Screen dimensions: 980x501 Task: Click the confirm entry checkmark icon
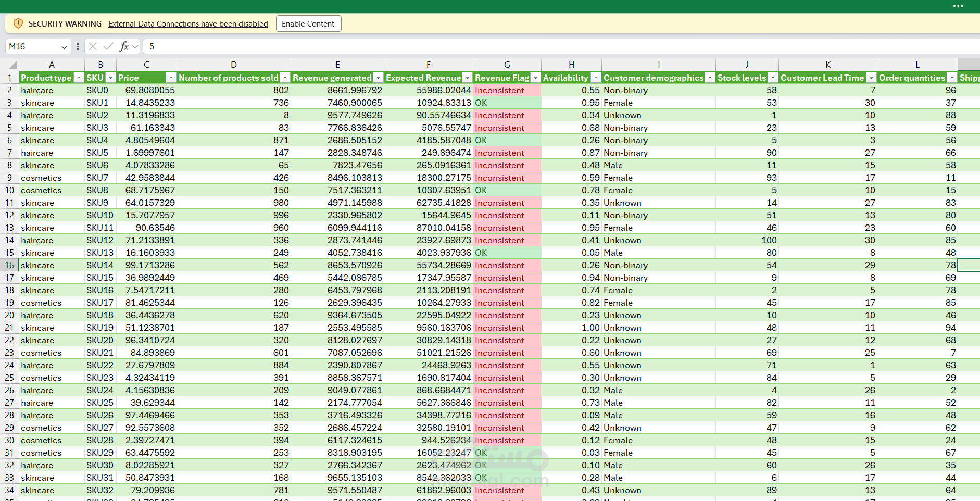pos(108,46)
